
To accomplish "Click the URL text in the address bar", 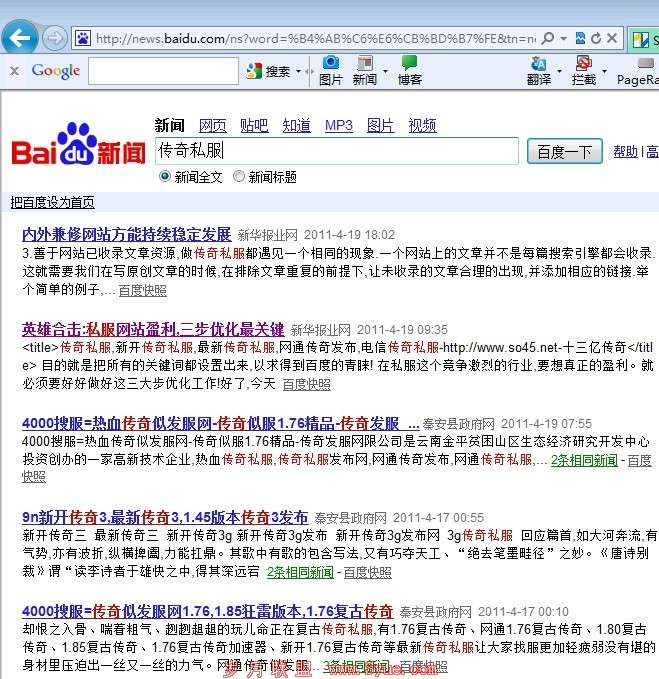I will pyautogui.click(x=316, y=39).
